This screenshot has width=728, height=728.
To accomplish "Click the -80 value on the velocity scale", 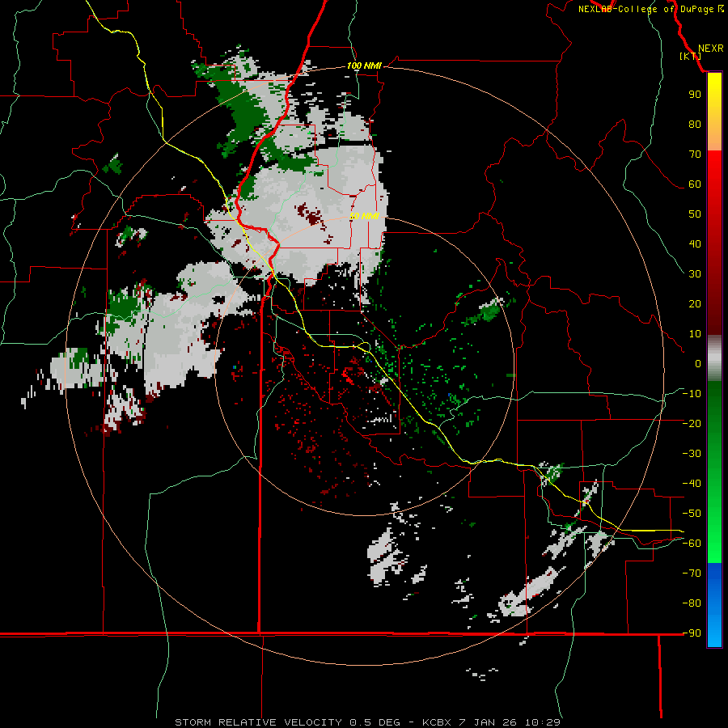I will 692,603.
